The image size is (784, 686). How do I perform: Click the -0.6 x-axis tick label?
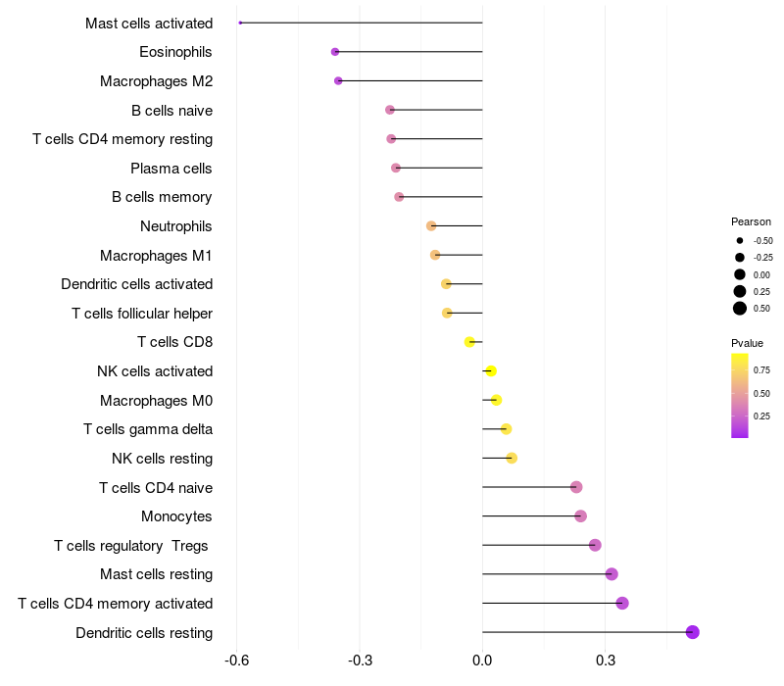(x=236, y=661)
